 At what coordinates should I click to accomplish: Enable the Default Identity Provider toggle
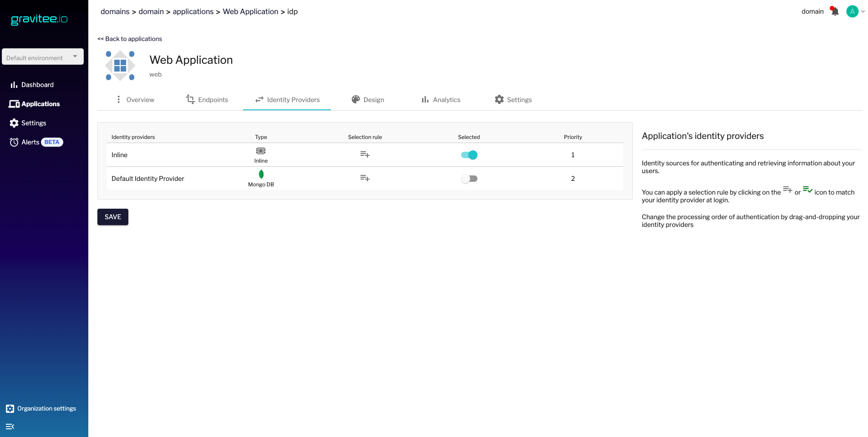coord(469,179)
